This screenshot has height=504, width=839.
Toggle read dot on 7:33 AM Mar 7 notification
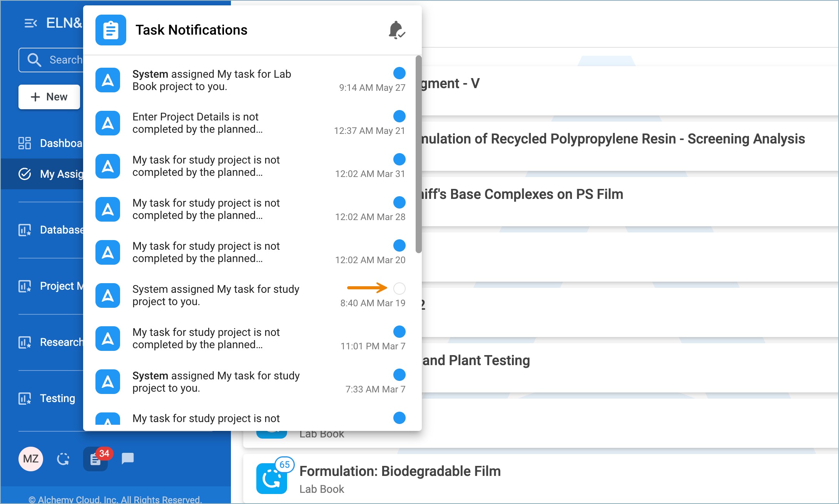(399, 375)
